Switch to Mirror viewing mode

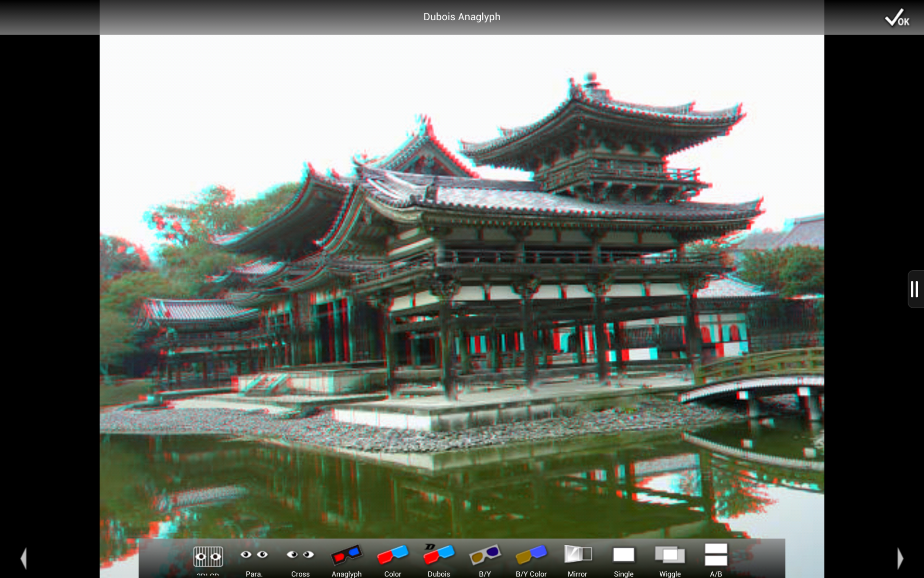(x=577, y=554)
